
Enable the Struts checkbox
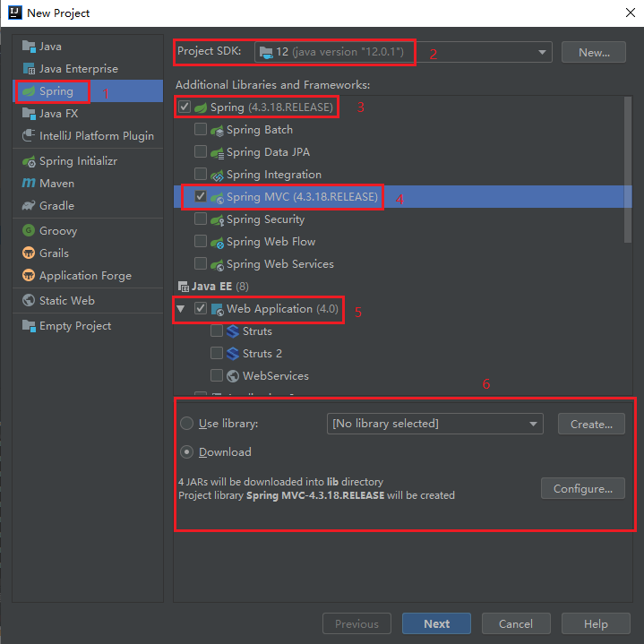tap(217, 331)
